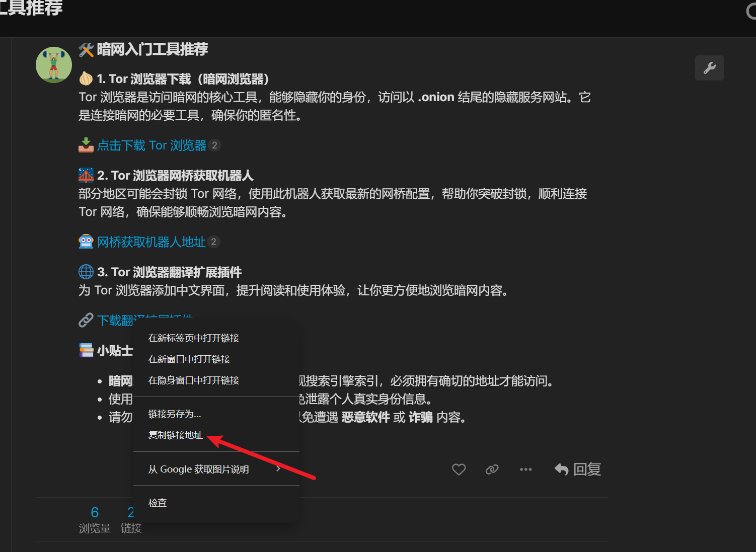Screen dimensions: 756x552
Task: Click the bridge emoji before section 2
Action: tap(86, 175)
